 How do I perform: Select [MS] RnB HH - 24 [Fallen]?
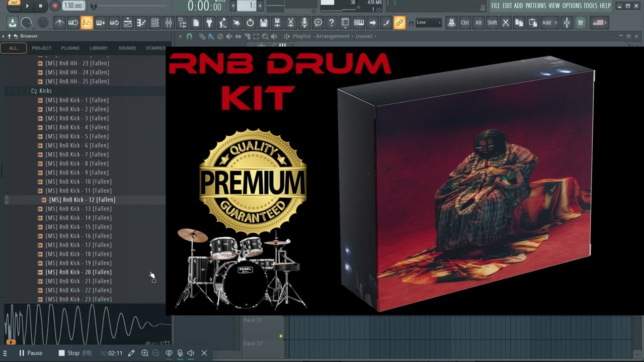77,72
